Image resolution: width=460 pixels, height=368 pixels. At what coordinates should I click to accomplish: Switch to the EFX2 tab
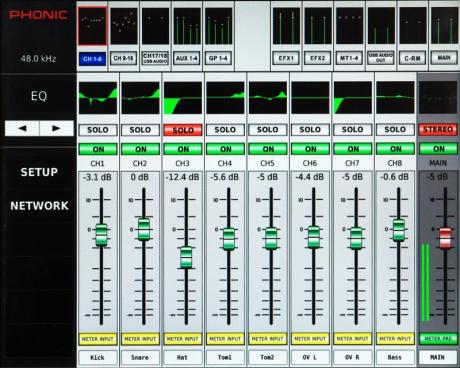[x=318, y=58]
